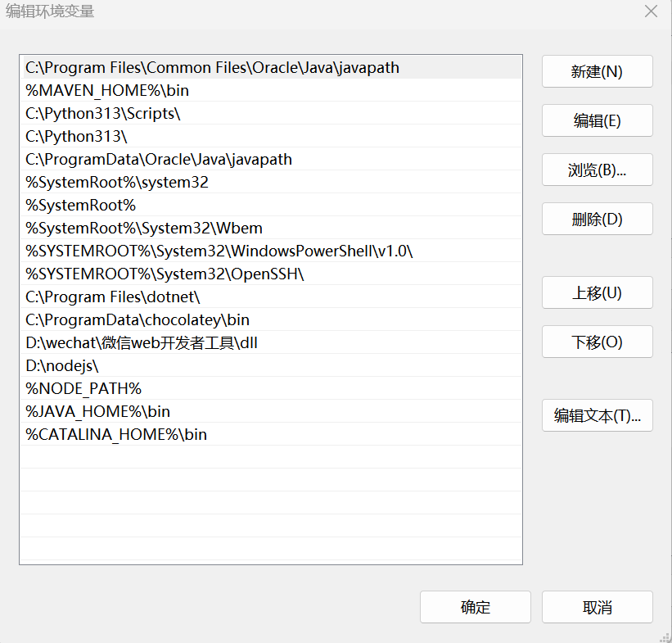Select the WindowsPowerShell\v1.0\ entry

pyautogui.click(x=271, y=251)
